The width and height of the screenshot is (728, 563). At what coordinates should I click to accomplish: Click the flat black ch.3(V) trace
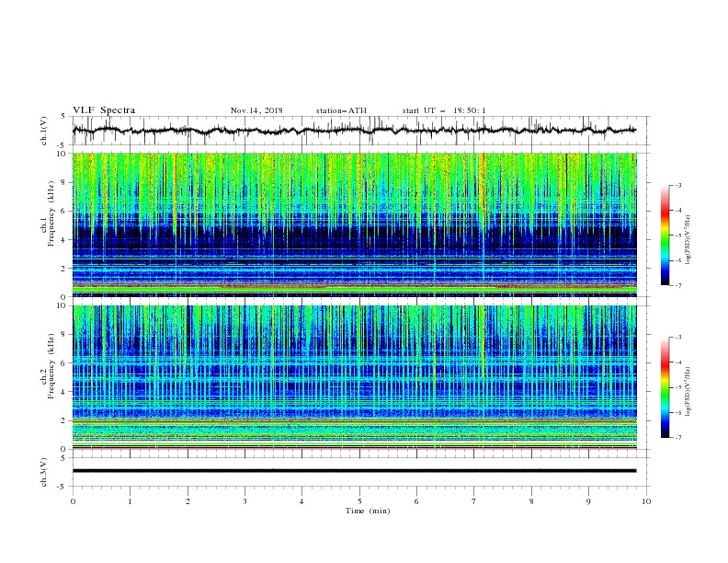point(355,471)
